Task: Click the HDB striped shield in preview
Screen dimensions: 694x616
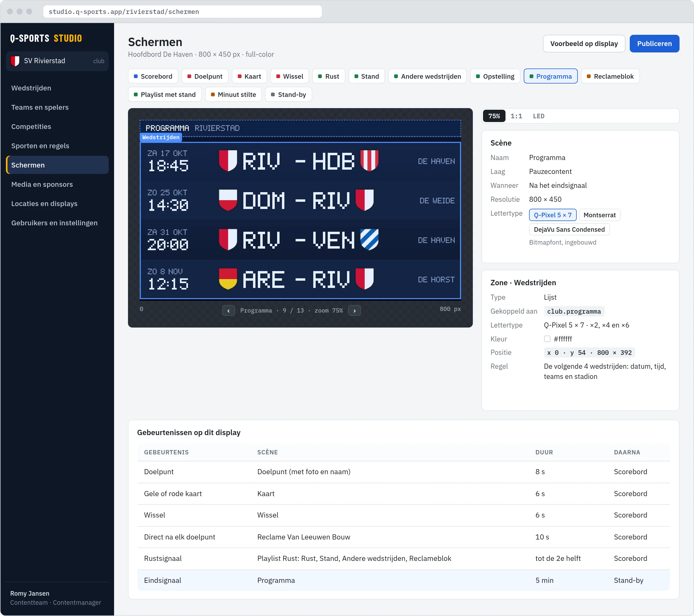Action: pyautogui.click(x=369, y=161)
